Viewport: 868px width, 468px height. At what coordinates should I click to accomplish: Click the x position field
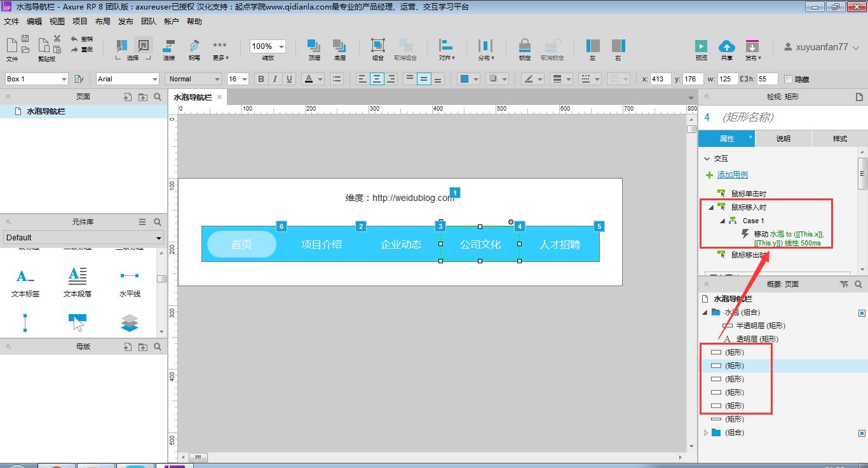(660, 79)
